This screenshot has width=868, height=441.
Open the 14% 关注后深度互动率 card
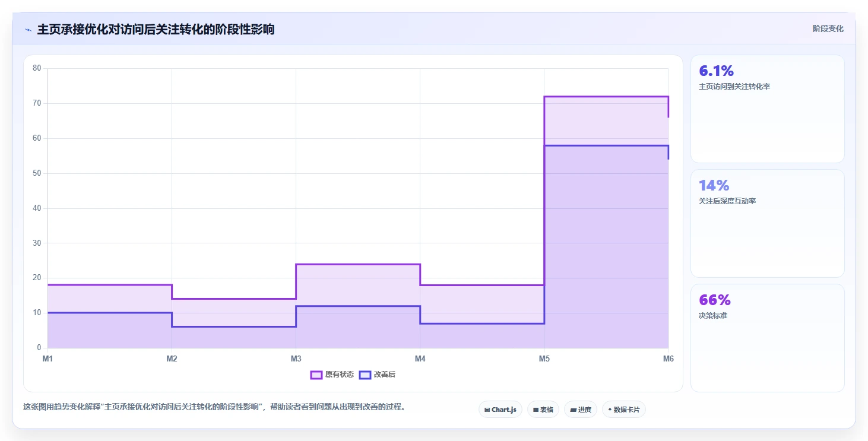pos(767,224)
